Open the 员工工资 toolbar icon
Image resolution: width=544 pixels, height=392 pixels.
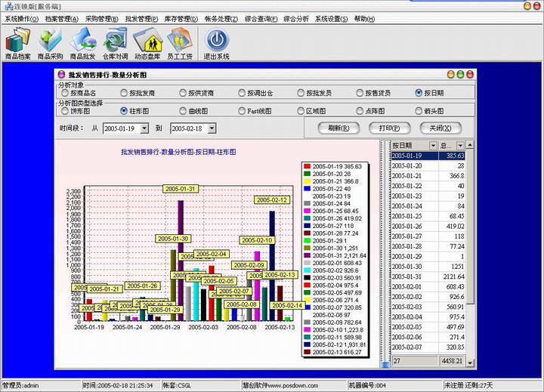(x=180, y=44)
